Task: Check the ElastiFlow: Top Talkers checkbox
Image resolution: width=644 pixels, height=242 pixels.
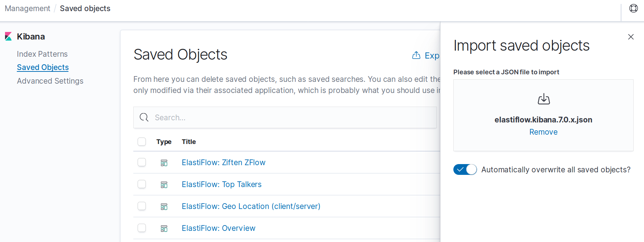Action: [142, 184]
